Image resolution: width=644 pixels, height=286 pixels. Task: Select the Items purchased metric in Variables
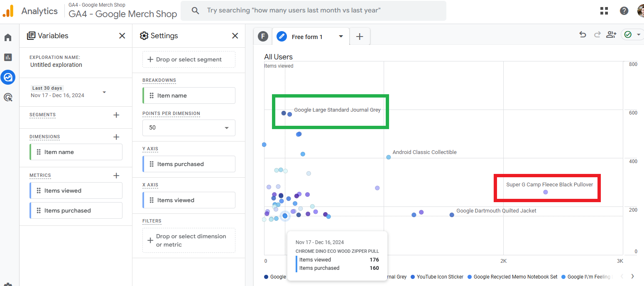(76, 210)
